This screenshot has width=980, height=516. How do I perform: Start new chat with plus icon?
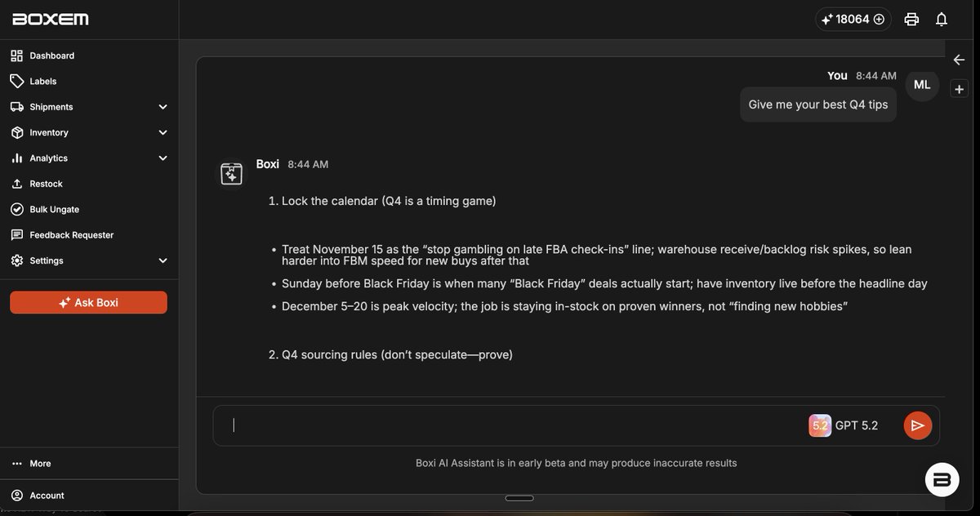(x=959, y=89)
